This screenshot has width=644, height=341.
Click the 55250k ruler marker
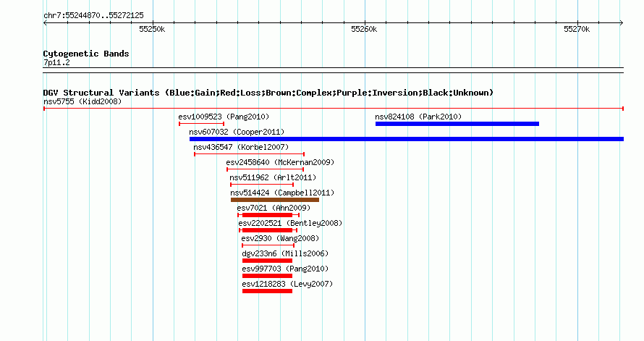pos(152,29)
